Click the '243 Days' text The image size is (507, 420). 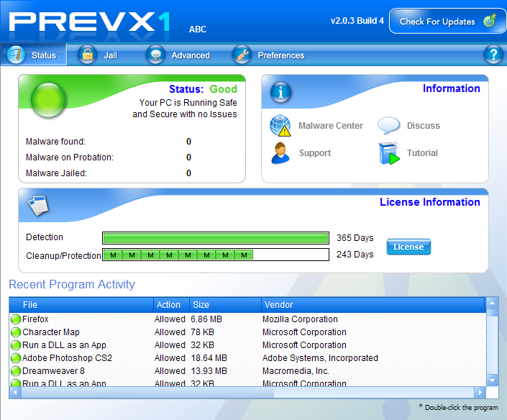pos(355,255)
